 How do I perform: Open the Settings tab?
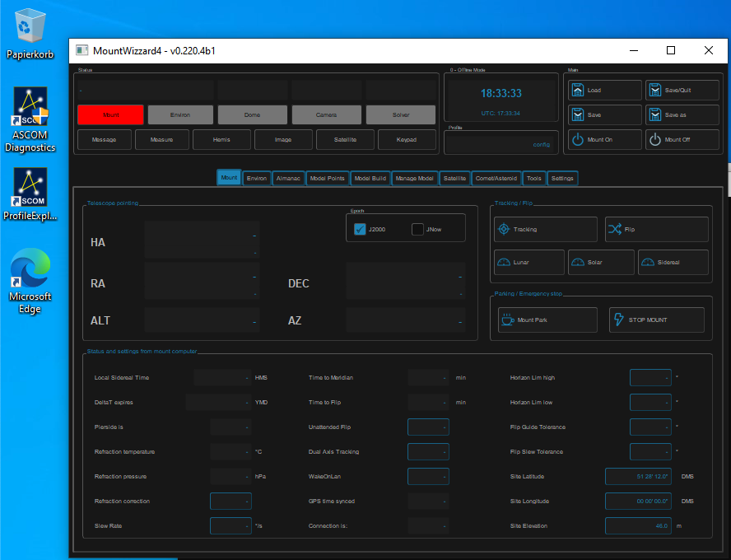pos(562,178)
